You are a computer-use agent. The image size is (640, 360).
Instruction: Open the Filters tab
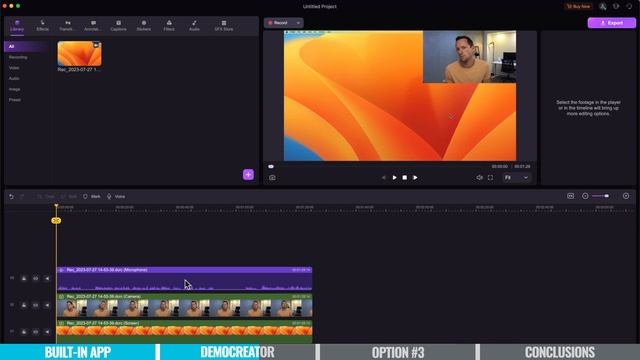point(169,25)
